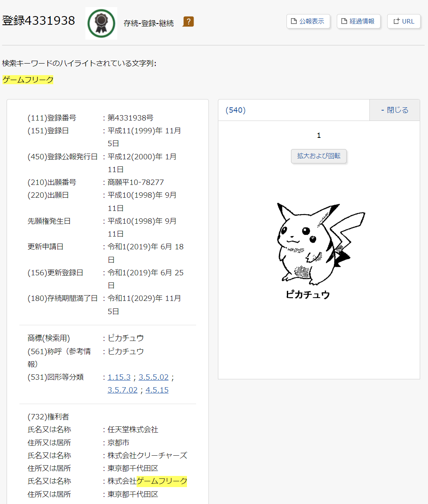The width and height of the screenshot is (428, 504).
Task: Click the ピカチュウ value beside (561)称呼
Action: coord(126,351)
